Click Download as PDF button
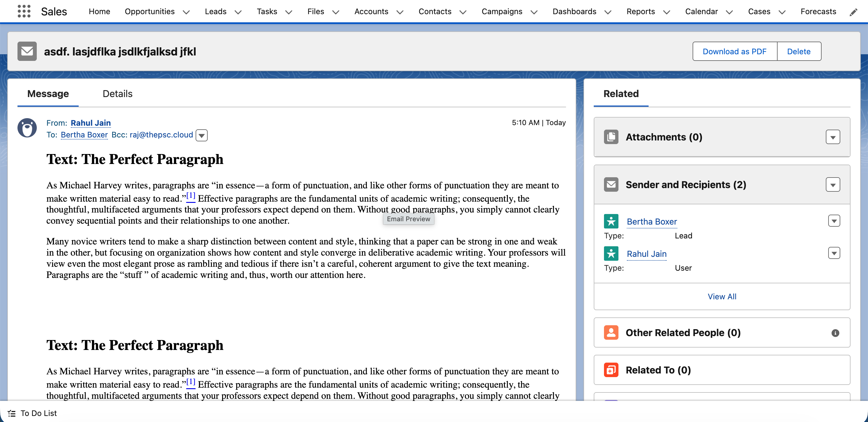The image size is (868, 422). click(734, 51)
